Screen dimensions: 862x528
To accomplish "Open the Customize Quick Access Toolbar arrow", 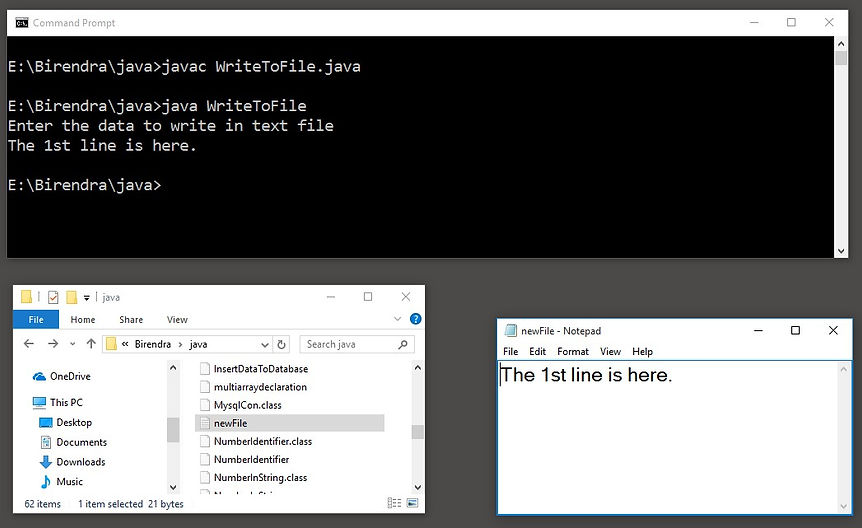I will point(87,298).
